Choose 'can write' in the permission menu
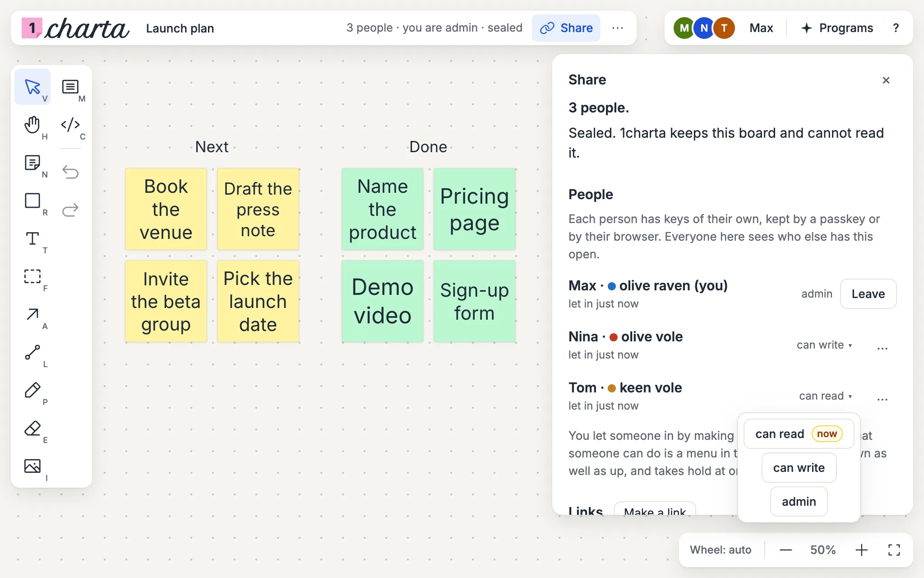The height and width of the screenshot is (578, 924). (799, 468)
